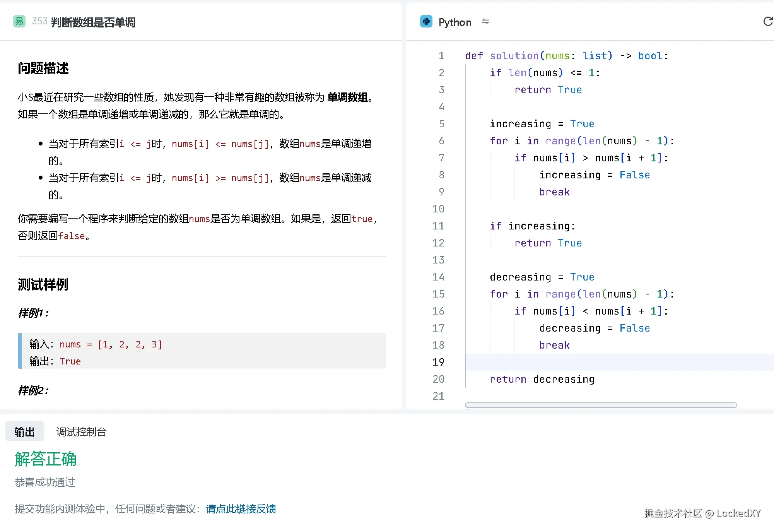Screen dimensions: 774x532
Task: Open the Python language selector
Action: [455, 22]
